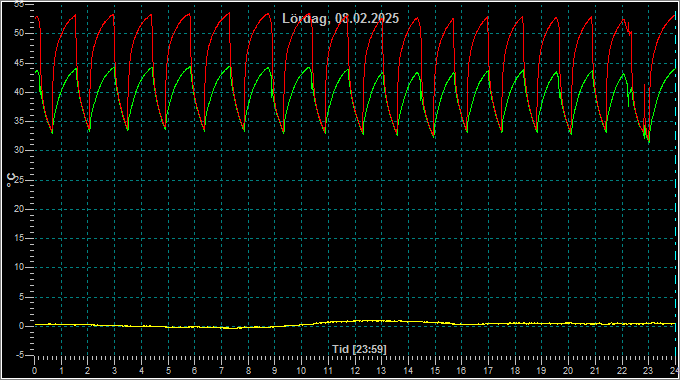This screenshot has height=380, width=680.
Task: Click the 40 label on temperature axis
Action: click(19, 92)
